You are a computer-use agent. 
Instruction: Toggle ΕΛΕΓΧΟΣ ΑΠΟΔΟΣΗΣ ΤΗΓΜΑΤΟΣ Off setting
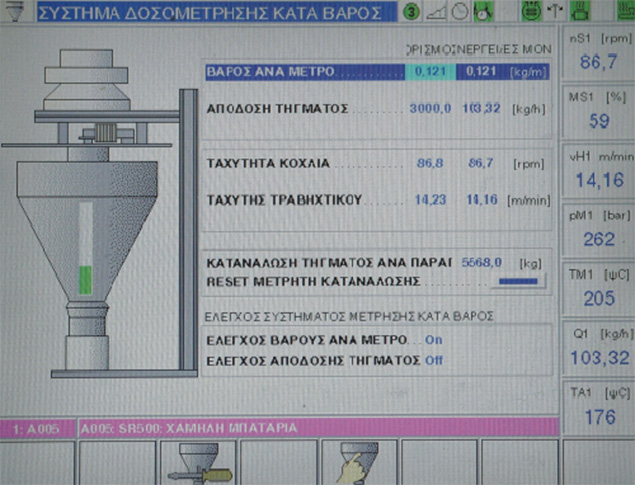point(433,359)
